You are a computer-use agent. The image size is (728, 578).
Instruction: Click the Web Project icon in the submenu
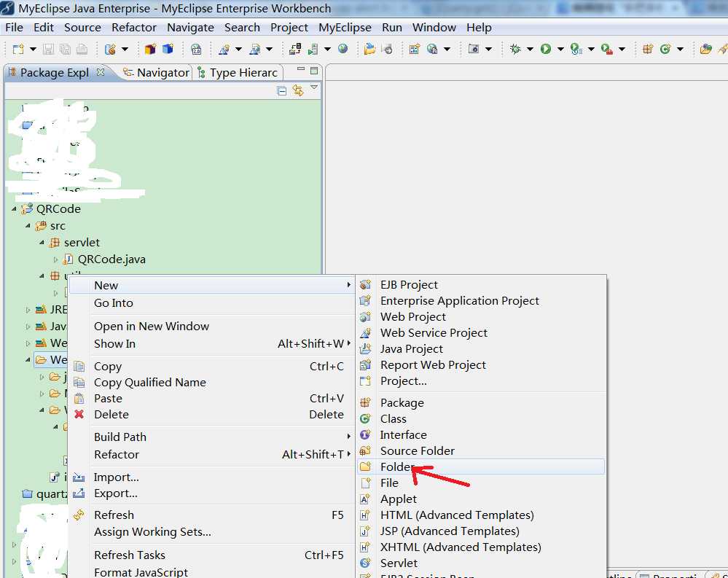click(365, 316)
